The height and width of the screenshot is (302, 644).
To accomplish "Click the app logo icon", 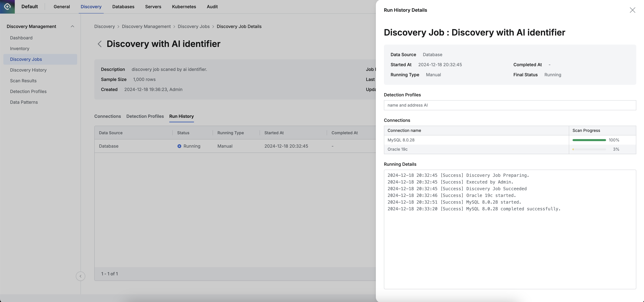I will (7, 7).
